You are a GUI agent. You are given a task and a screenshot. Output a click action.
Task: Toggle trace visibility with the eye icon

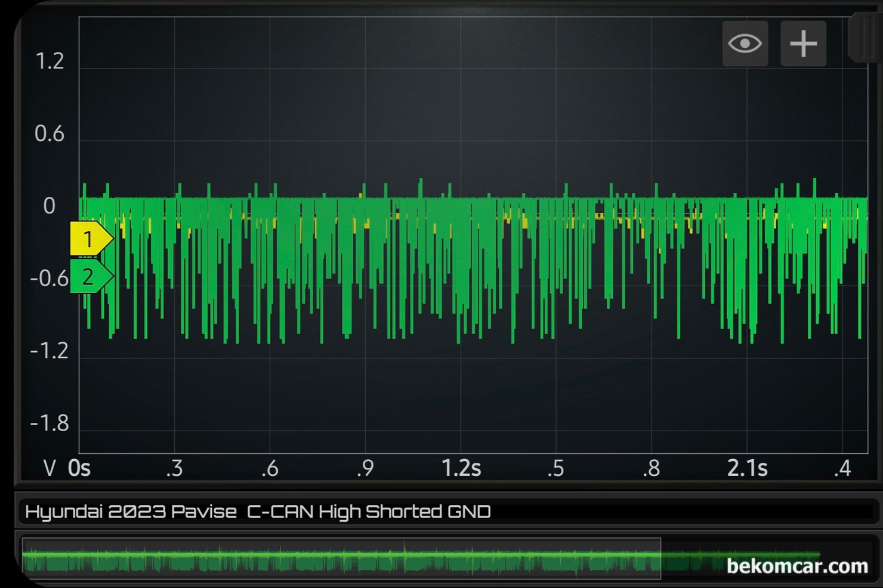pyautogui.click(x=745, y=44)
